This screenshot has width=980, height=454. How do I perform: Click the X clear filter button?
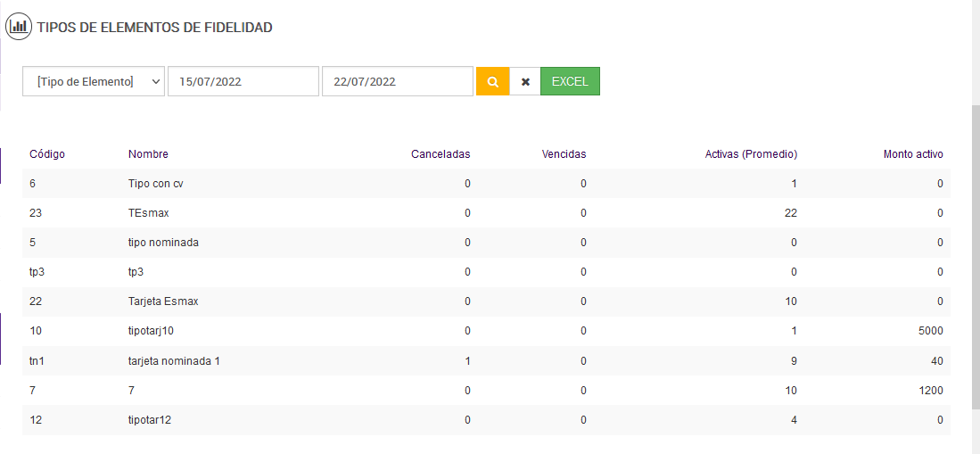click(525, 81)
